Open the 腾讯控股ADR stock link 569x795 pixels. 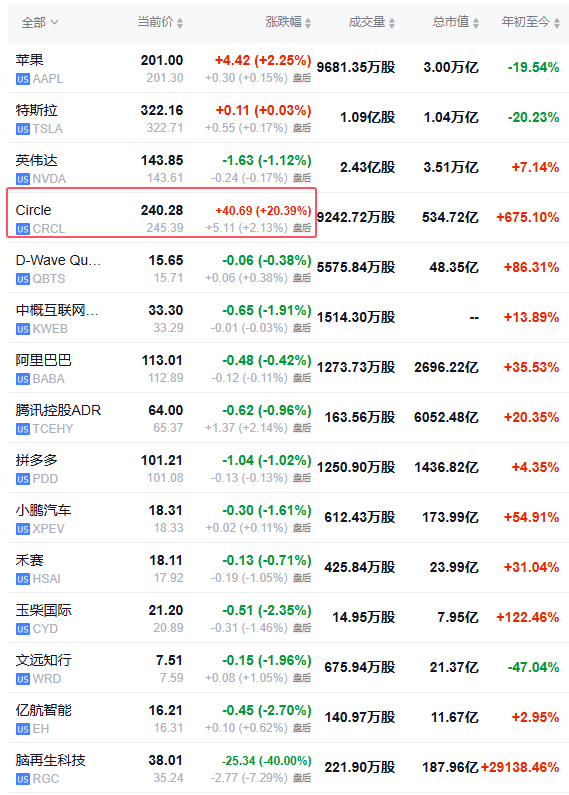[58, 410]
